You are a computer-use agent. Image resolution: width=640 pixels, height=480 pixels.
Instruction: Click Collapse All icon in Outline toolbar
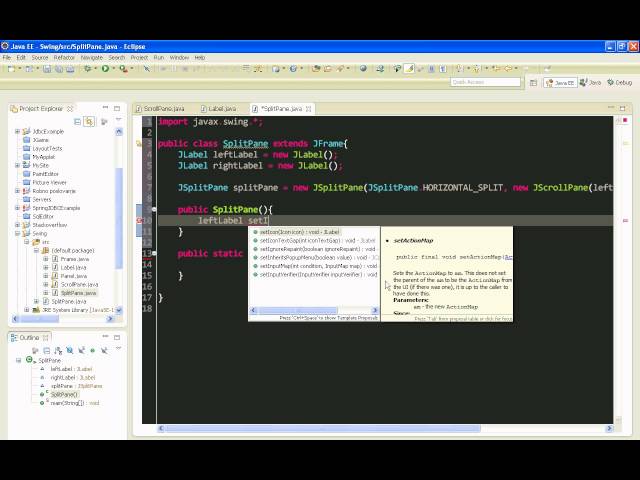[x=47, y=350]
